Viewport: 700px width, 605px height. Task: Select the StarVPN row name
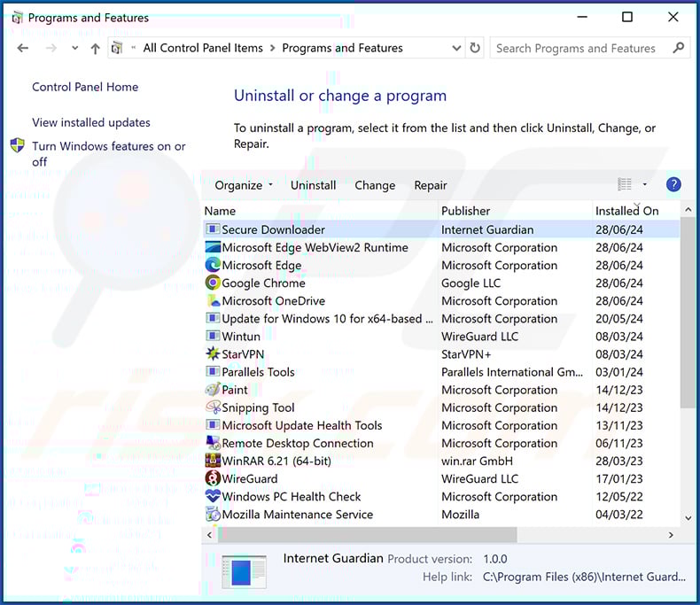[243, 354]
